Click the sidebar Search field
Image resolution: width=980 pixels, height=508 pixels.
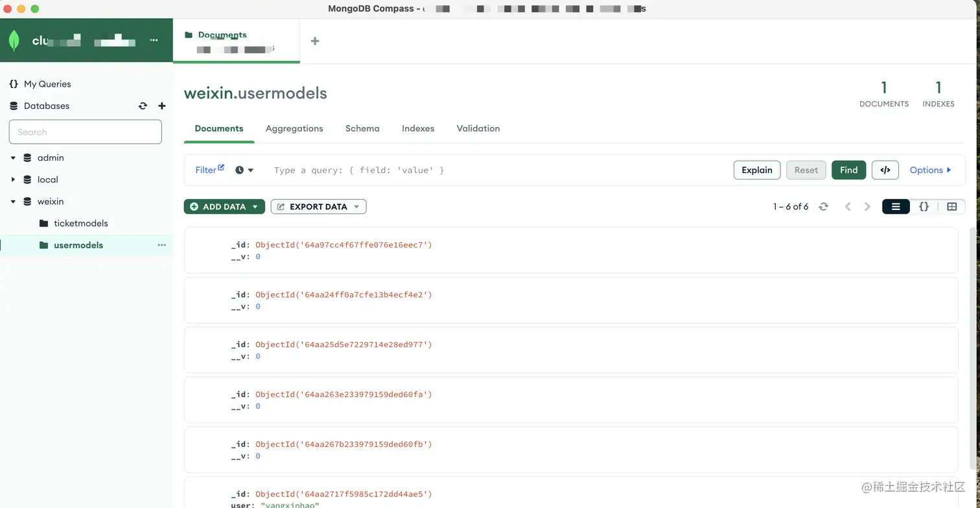85,132
